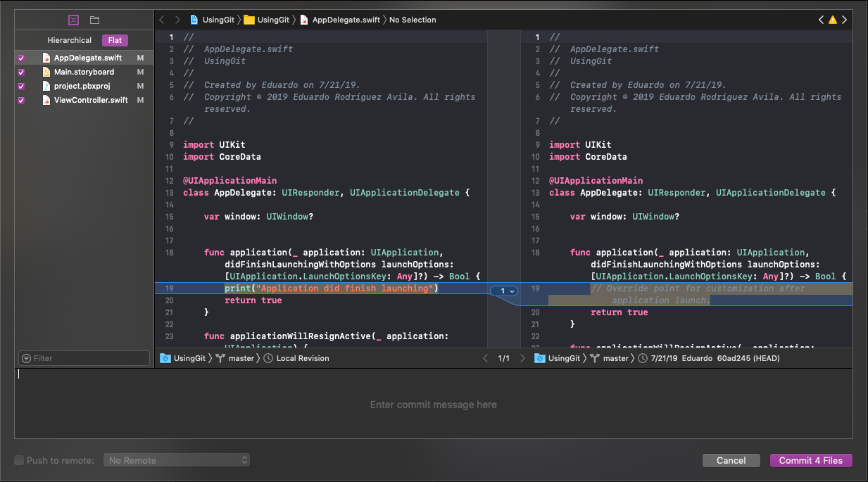
Task: Go to previous change using bottom left arrow
Action: click(485, 358)
